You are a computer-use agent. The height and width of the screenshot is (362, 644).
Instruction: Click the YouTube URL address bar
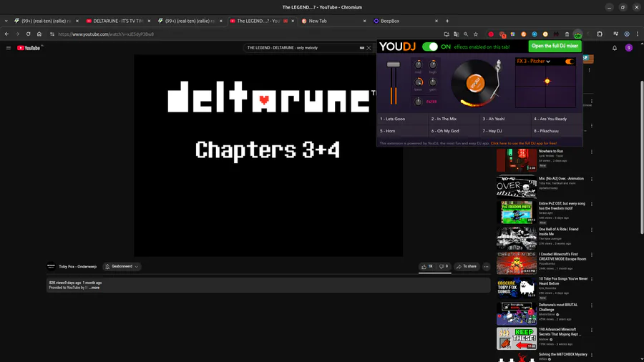246,34
